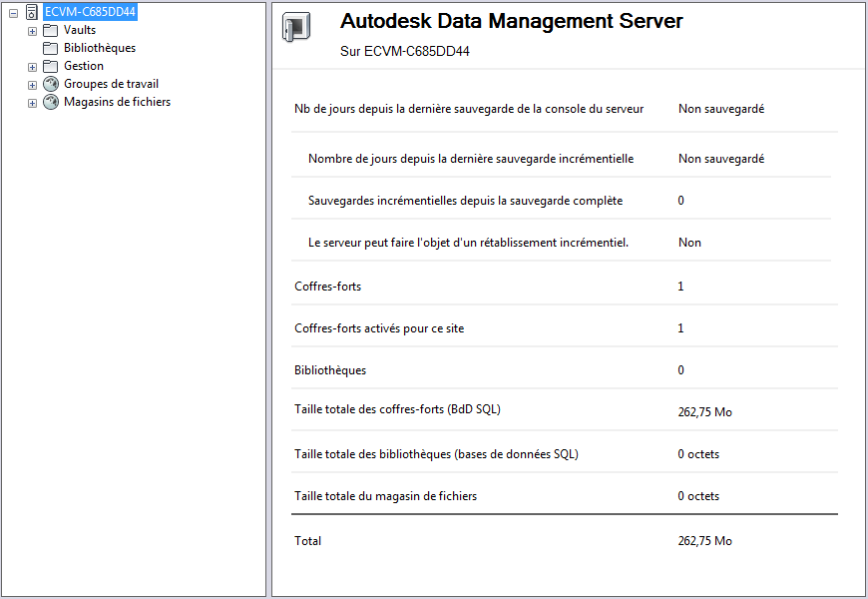Viewport: 868px width, 599px height.
Task: Collapse the ECVM-C685DD44 root node
Action: point(13,12)
